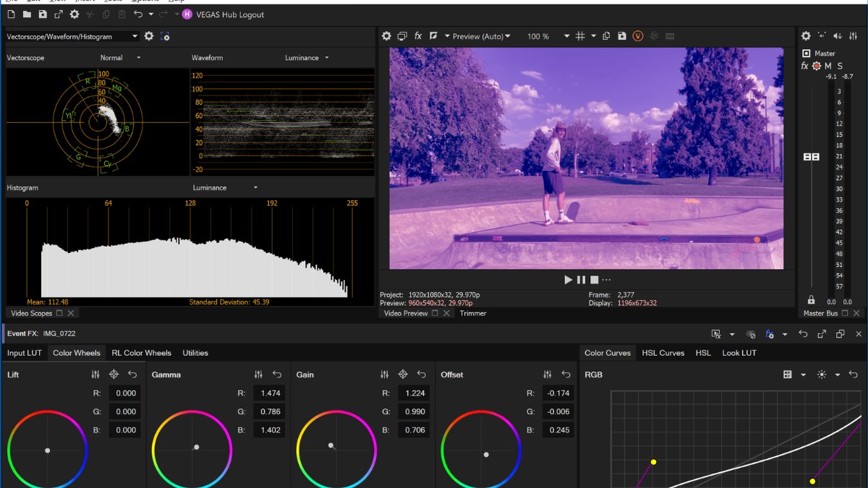The width and height of the screenshot is (868, 488).
Task: Open Lift wheel slider adjustments icon
Action: [95, 374]
